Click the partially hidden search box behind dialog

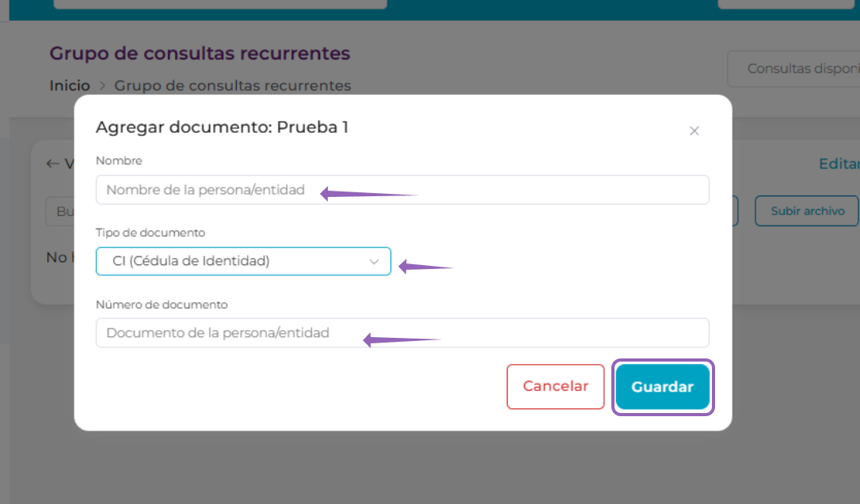pos(59,211)
